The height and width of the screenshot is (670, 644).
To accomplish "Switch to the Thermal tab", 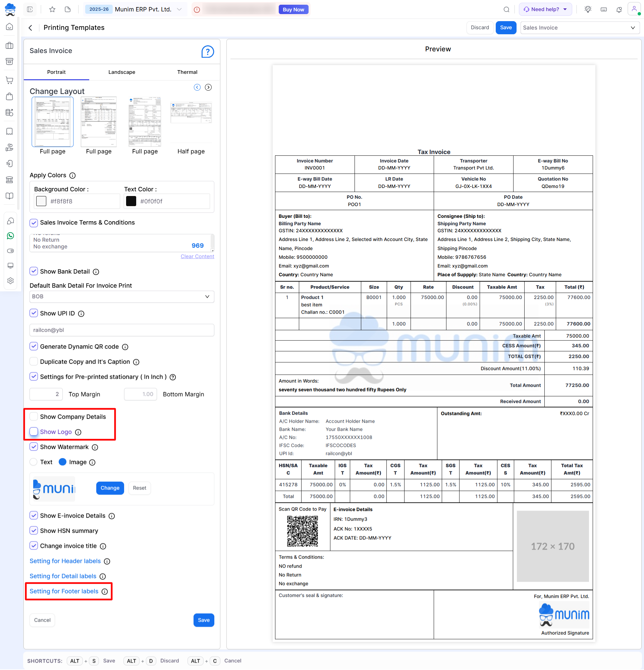I will (187, 72).
